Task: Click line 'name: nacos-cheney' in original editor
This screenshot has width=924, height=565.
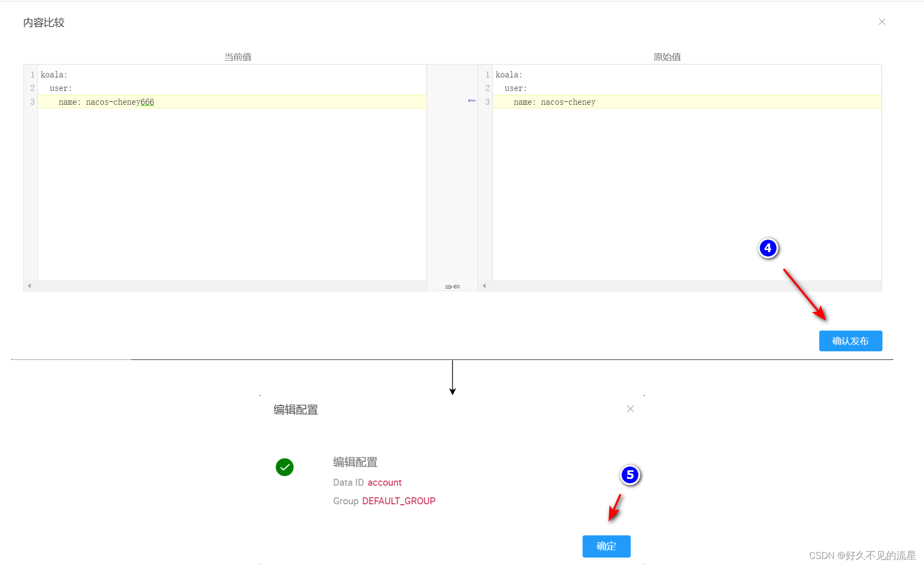Action: [x=687, y=102]
